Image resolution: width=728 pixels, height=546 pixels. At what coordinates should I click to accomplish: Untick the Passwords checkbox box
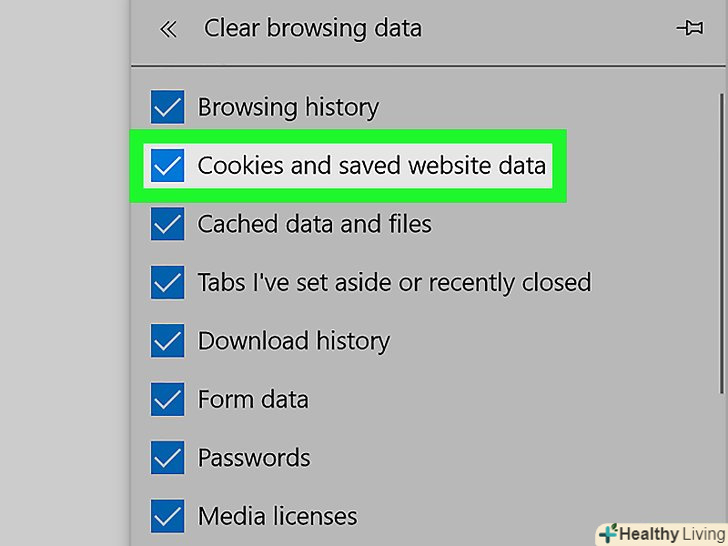pos(167,458)
